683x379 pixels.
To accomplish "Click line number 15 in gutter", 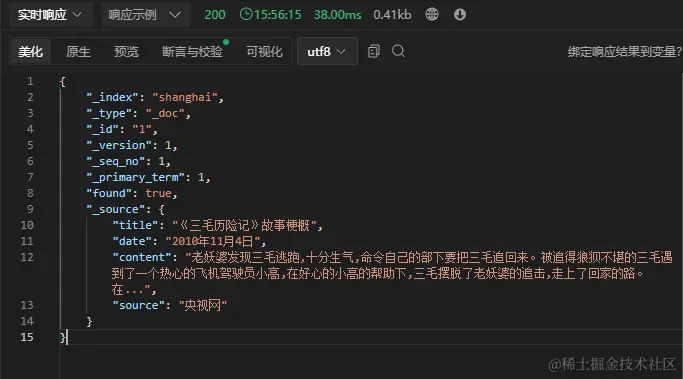I will (x=27, y=337).
